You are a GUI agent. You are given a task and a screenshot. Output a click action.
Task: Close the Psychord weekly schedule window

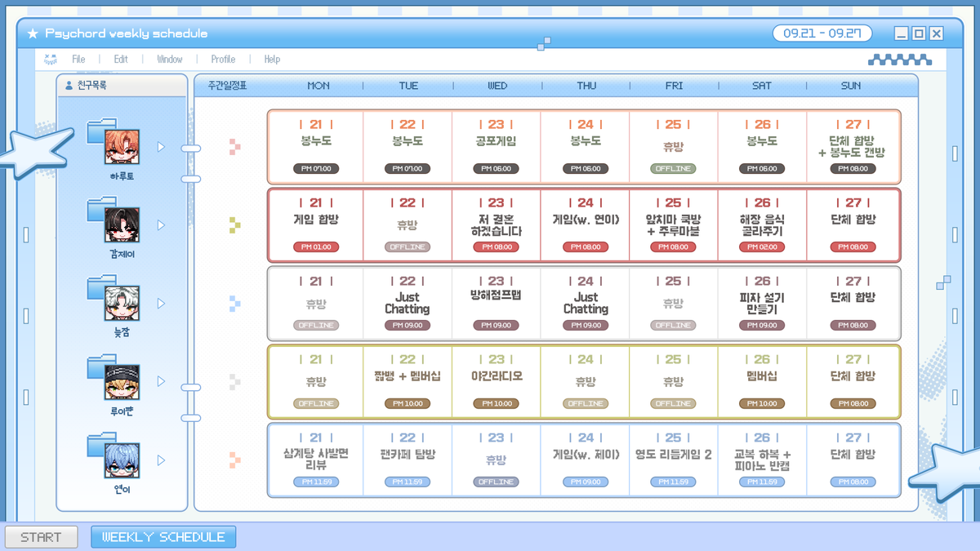point(936,33)
